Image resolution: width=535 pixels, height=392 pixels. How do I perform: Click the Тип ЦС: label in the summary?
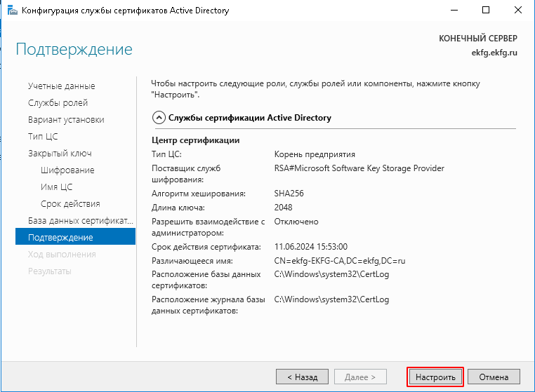pyautogui.click(x=166, y=154)
